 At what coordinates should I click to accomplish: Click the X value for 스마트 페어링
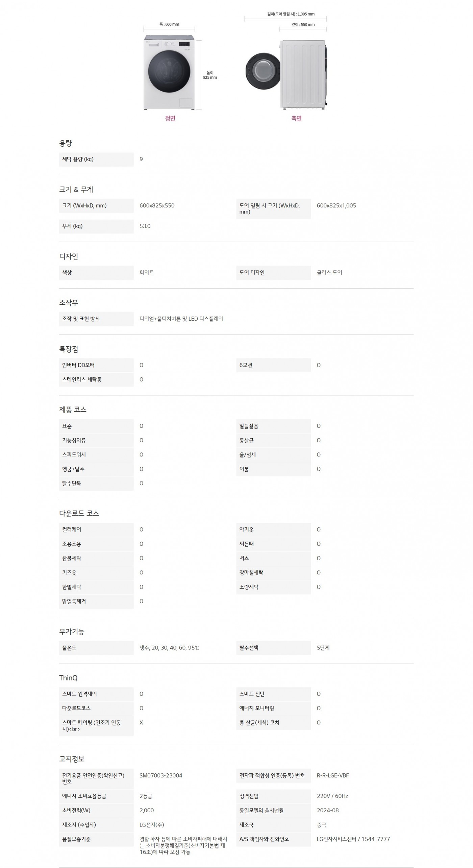coord(141,722)
